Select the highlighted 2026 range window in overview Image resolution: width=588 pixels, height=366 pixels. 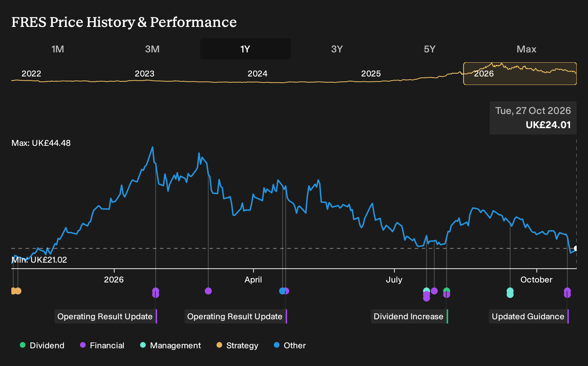pos(520,74)
